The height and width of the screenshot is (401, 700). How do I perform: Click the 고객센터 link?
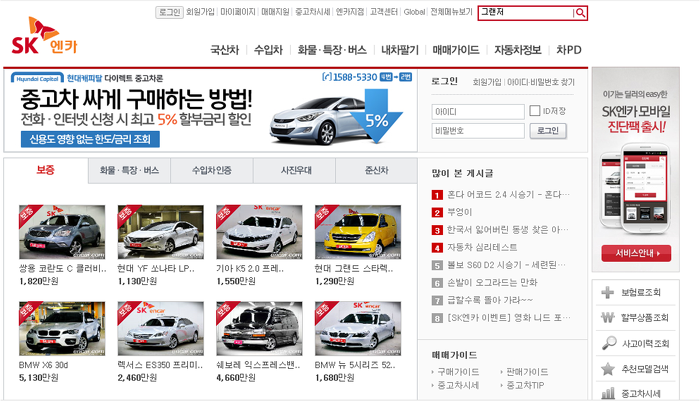pos(383,12)
